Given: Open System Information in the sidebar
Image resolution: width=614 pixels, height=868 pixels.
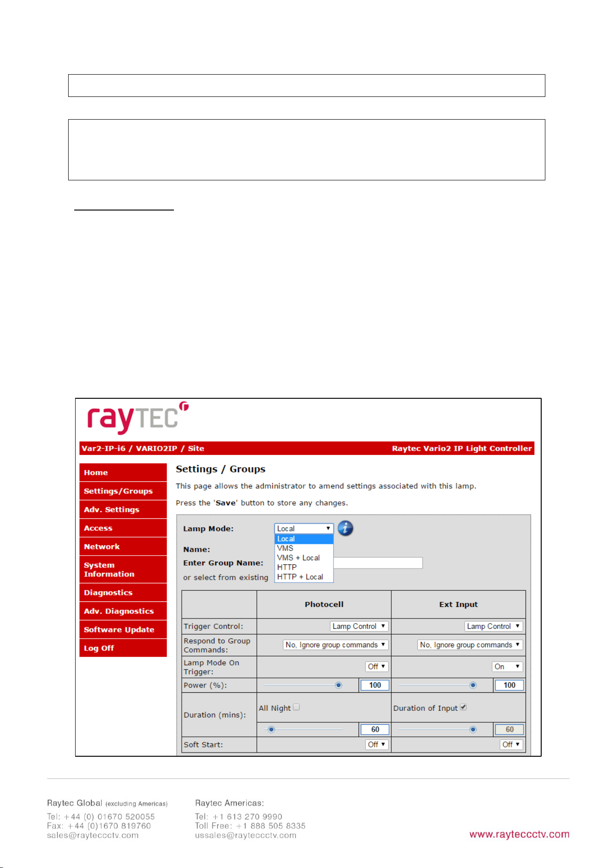Looking at the screenshot, I should click(123, 569).
